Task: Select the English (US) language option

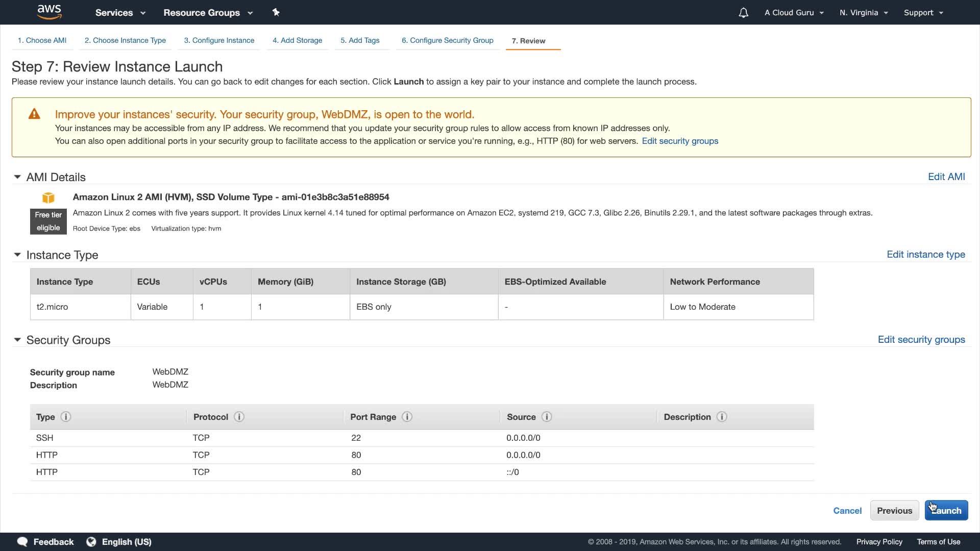Action: pyautogui.click(x=126, y=542)
